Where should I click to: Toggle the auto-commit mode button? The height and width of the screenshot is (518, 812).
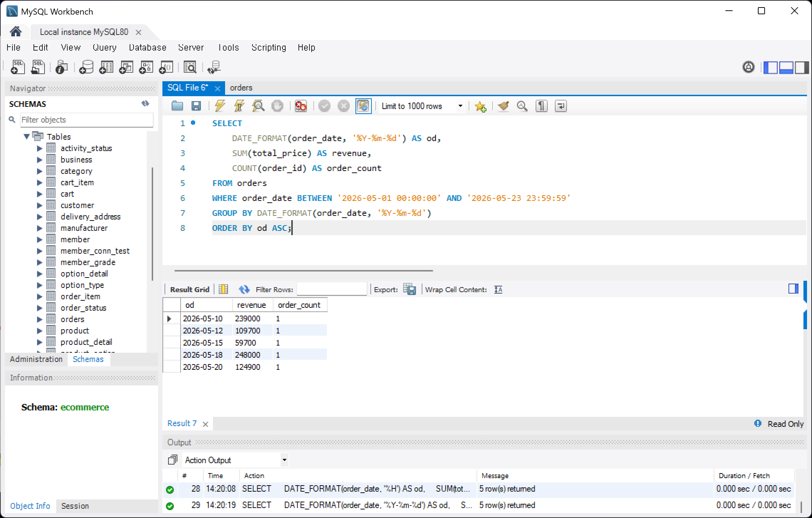pyautogui.click(x=363, y=106)
